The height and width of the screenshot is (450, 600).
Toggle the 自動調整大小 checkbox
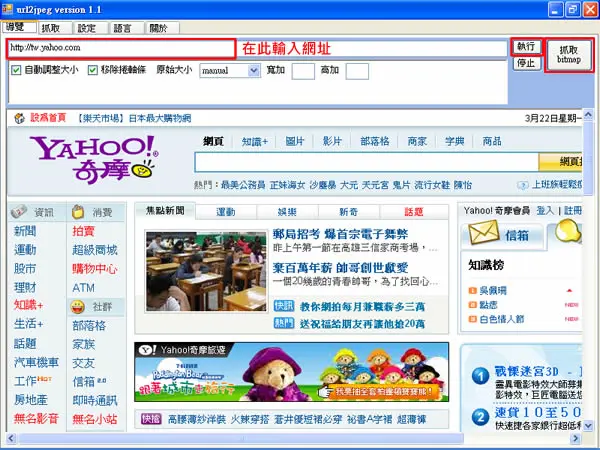[x=16, y=70]
